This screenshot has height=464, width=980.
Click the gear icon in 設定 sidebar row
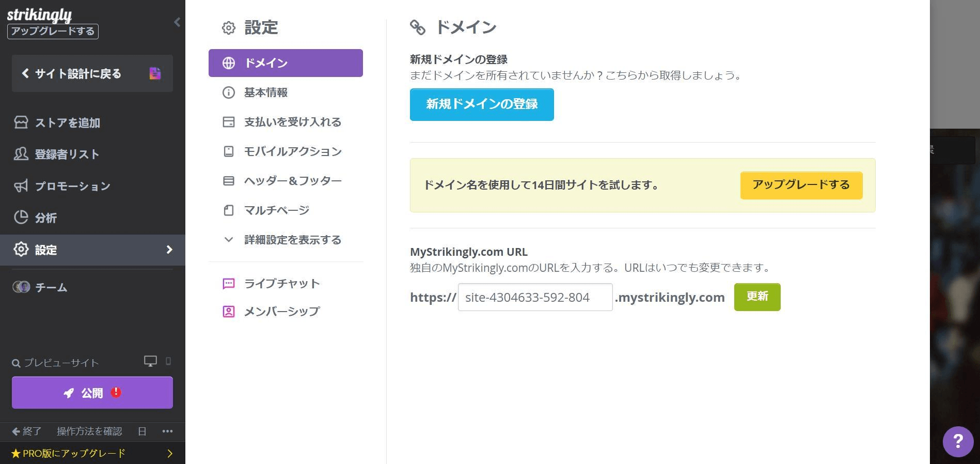pos(21,249)
